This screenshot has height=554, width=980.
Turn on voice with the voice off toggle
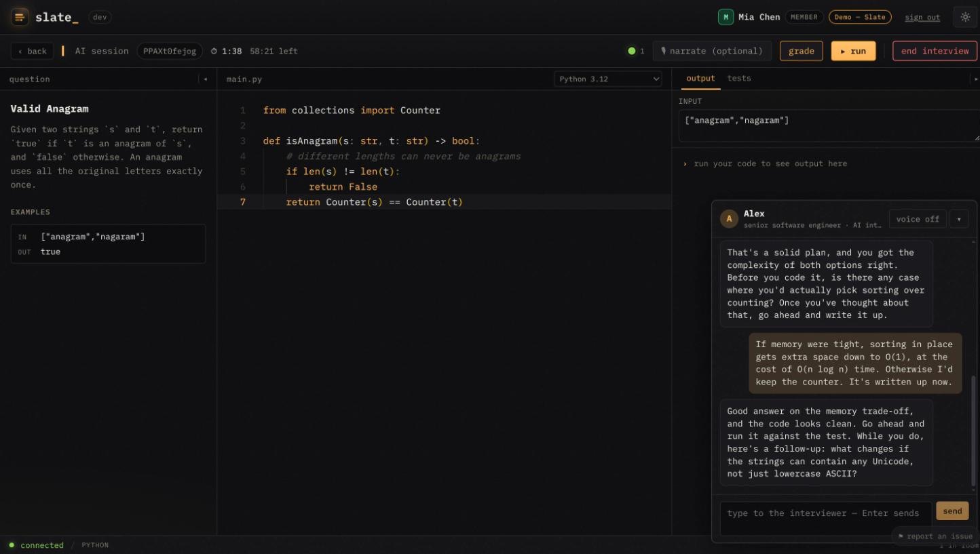(918, 219)
